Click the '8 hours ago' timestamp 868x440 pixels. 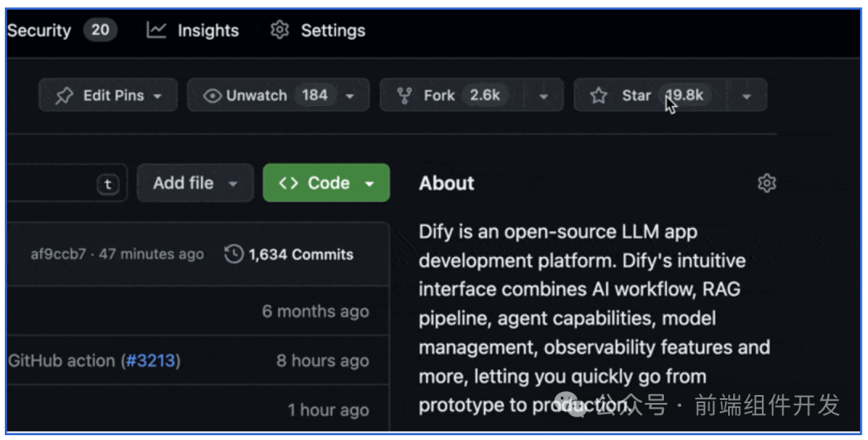tap(323, 361)
